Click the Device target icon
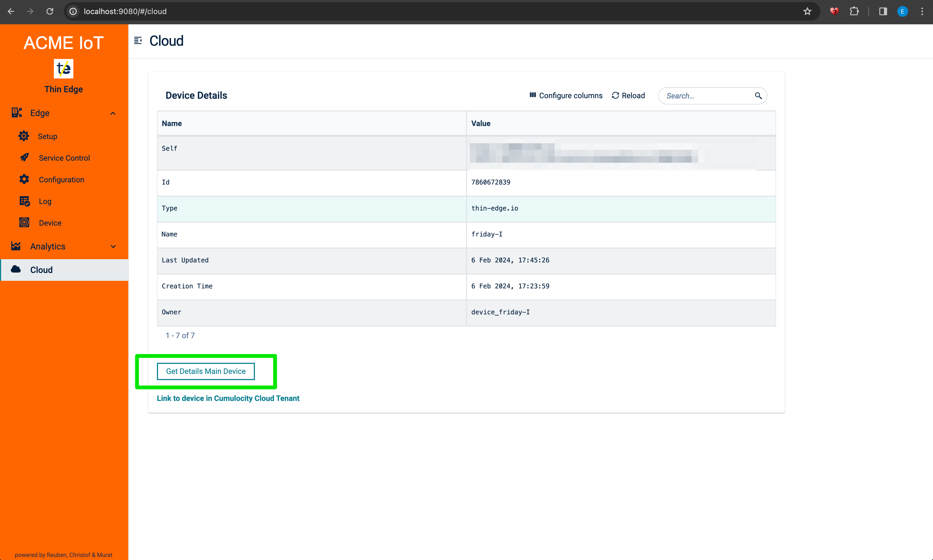The width and height of the screenshot is (933, 560). [x=25, y=223]
